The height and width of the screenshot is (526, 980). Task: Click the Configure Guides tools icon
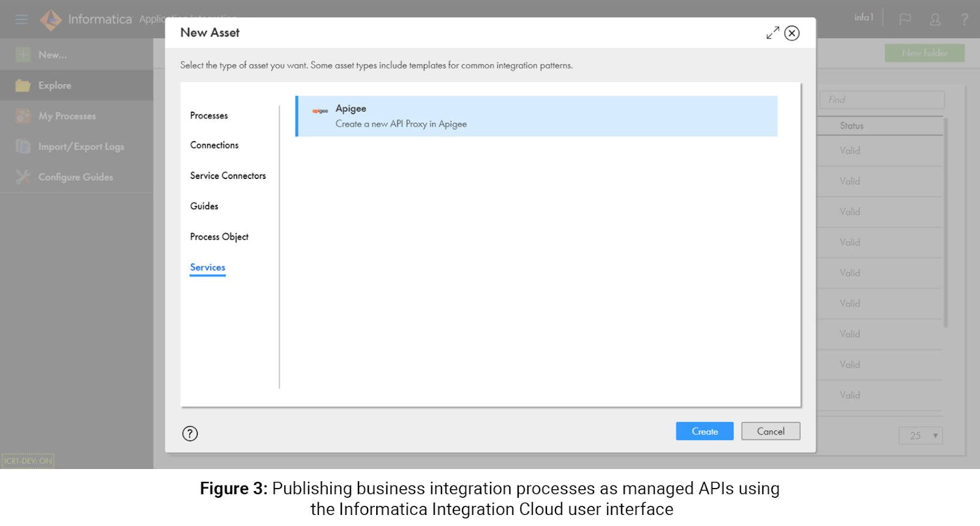23,177
